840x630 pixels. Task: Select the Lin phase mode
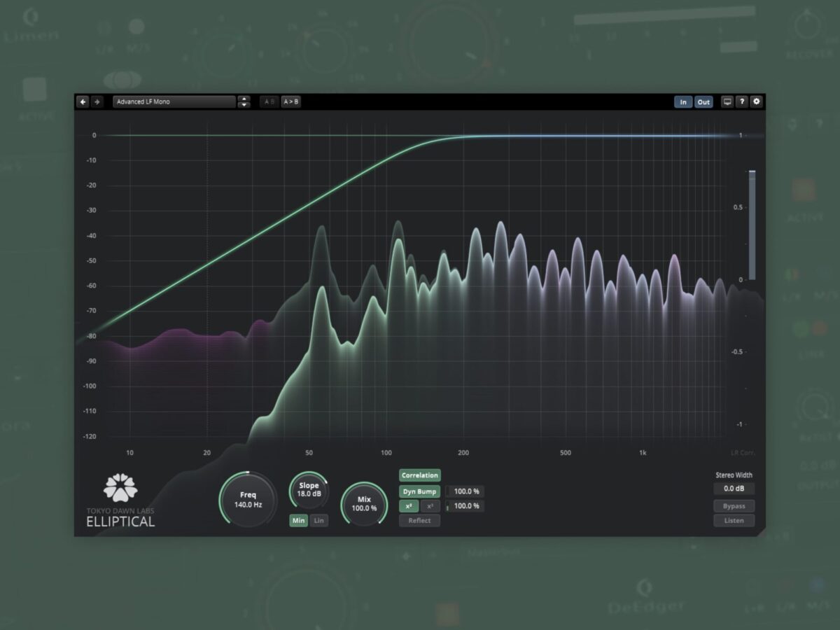[318, 521]
